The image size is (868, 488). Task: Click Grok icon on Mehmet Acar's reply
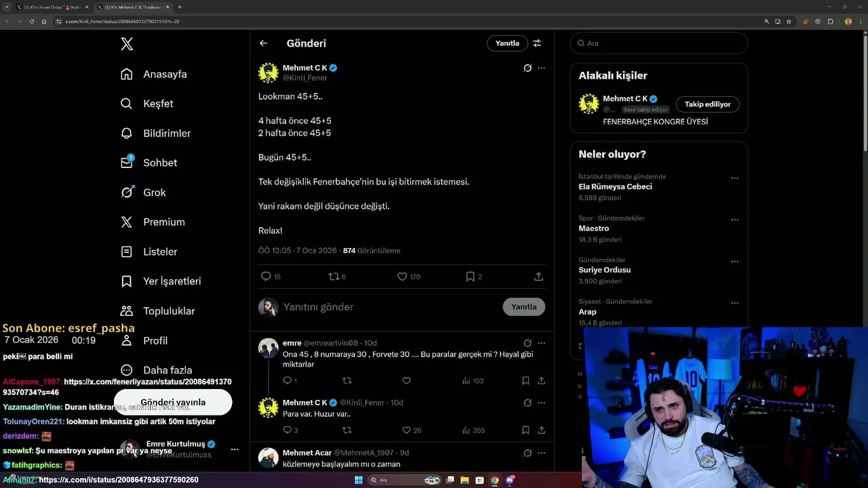[x=528, y=453]
